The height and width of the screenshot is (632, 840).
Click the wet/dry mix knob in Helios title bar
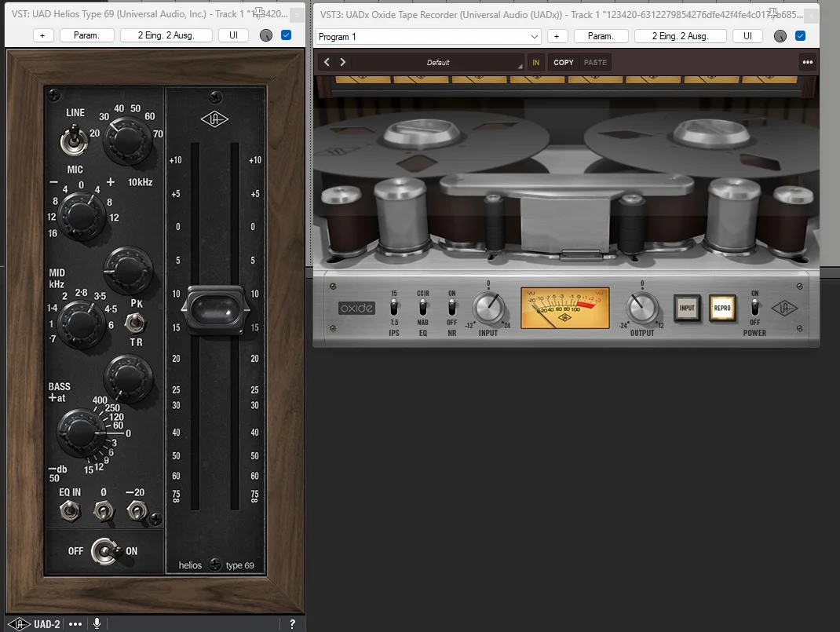click(265, 35)
